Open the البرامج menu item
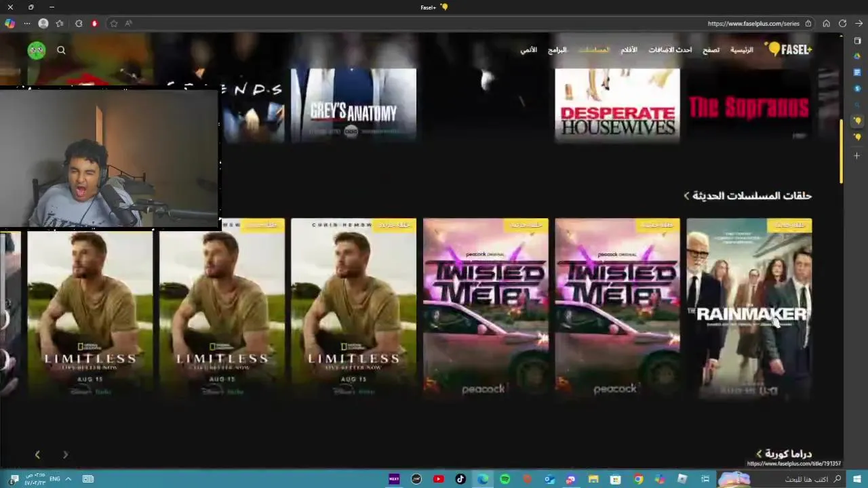The image size is (868, 488). [557, 49]
